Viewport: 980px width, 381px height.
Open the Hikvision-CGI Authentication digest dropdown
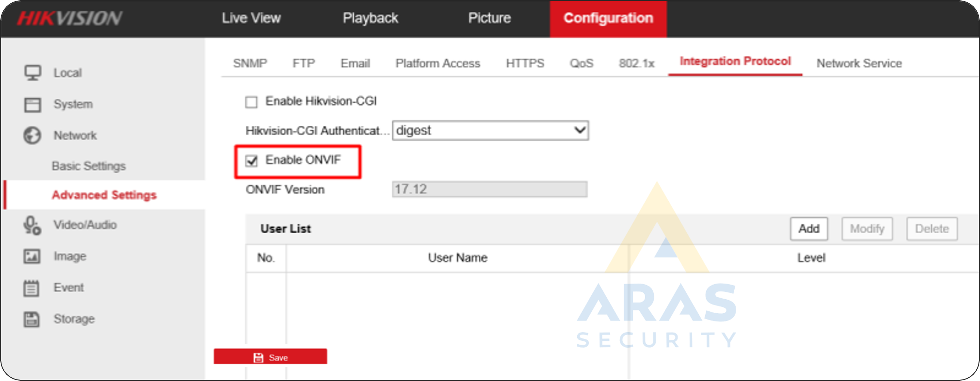490,131
